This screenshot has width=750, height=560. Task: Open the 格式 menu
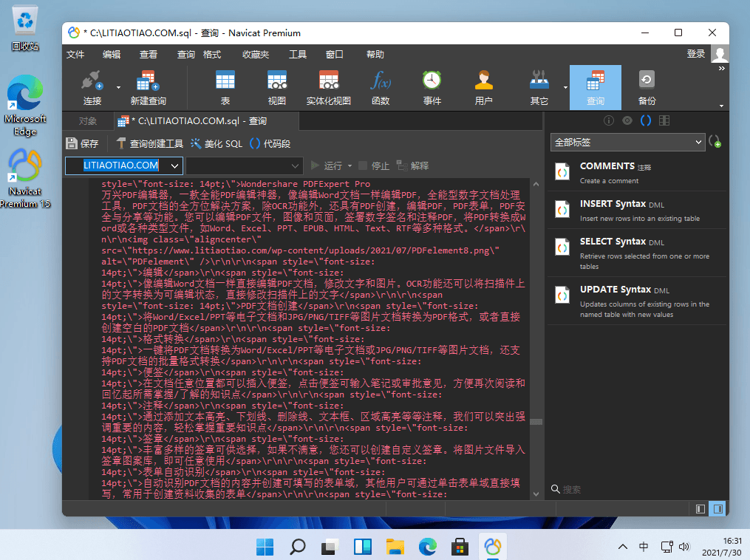coord(212,55)
